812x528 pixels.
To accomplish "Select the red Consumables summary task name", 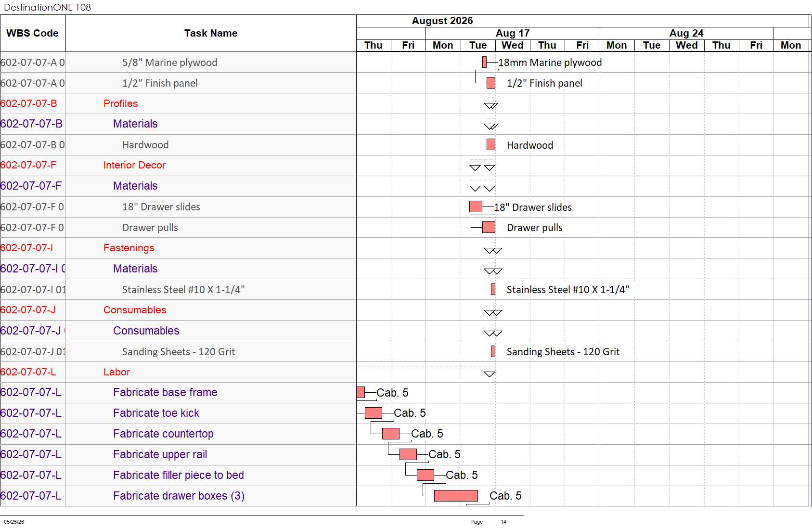I will 135,310.
